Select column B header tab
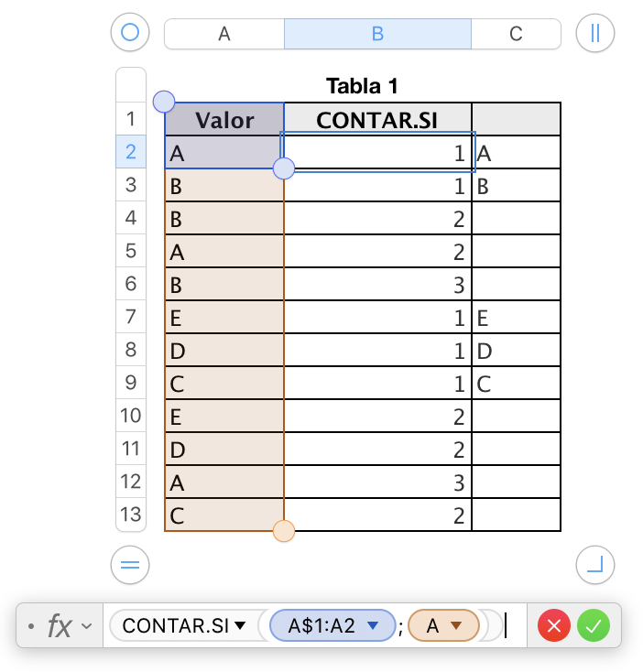643x672 pixels. (377, 34)
